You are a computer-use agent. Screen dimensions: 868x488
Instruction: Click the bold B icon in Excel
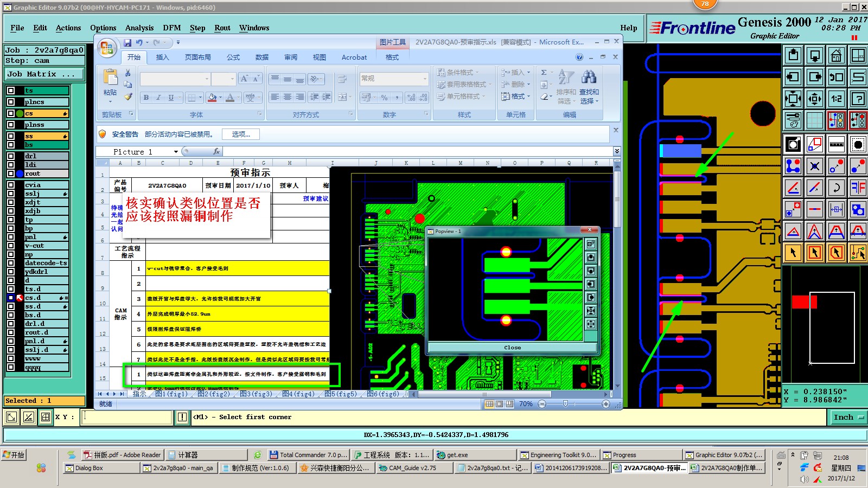[146, 98]
